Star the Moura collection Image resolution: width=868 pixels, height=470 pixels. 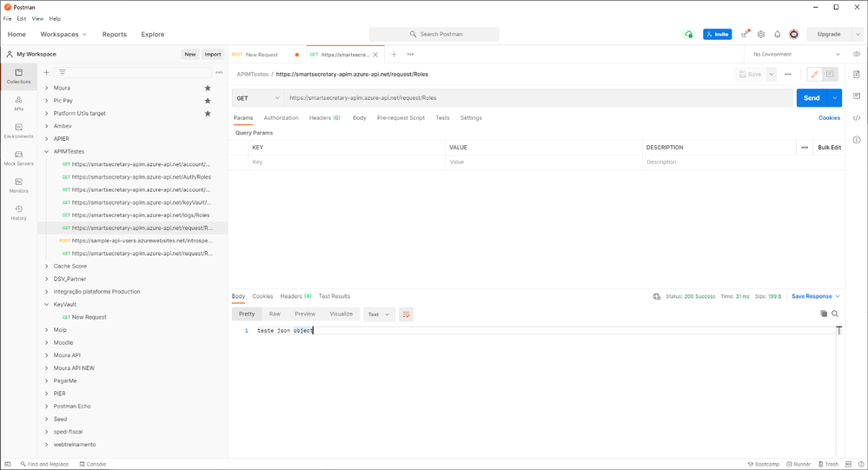[208, 88]
